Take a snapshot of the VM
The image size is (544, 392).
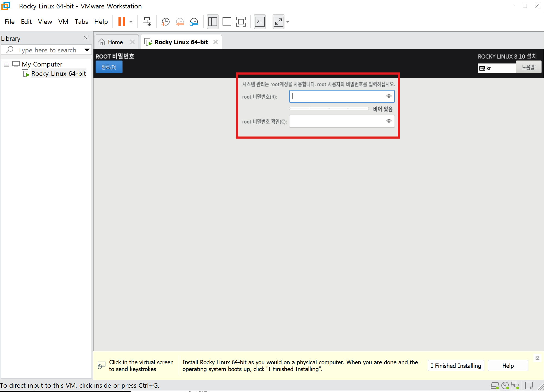[x=165, y=22]
